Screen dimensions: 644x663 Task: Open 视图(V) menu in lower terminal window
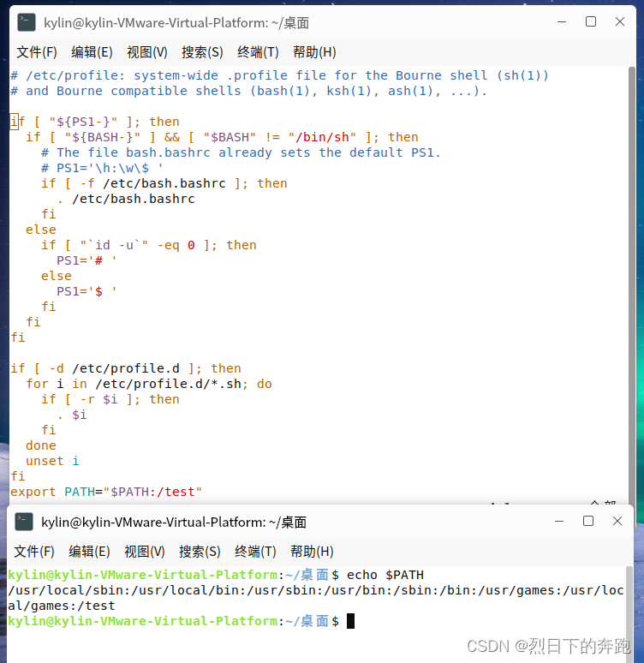(145, 552)
